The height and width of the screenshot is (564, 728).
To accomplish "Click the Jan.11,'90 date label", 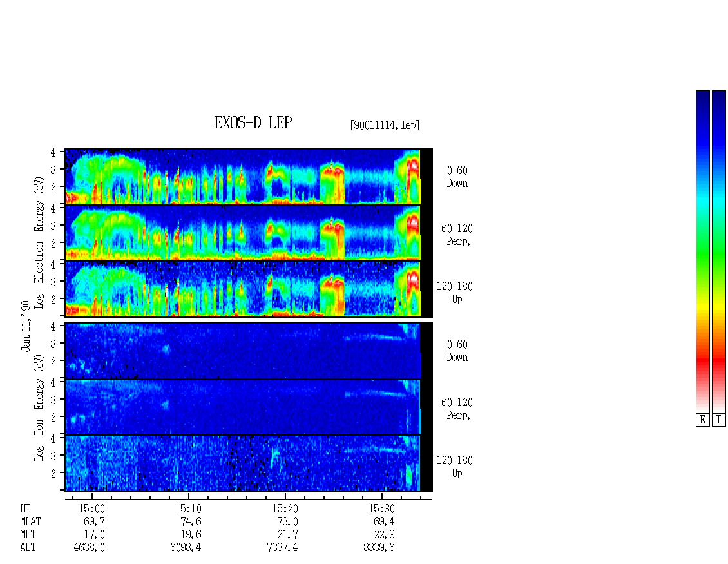I will 26,326.
